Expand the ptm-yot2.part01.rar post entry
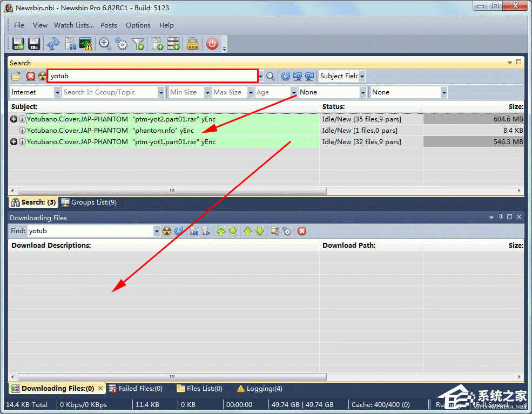The width and height of the screenshot is (532, 414). click(14, 119)
